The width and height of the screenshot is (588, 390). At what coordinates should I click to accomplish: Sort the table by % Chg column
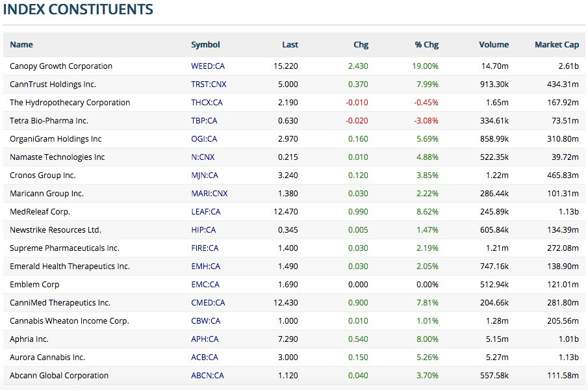pyautogui.click(x=426, y=45)
